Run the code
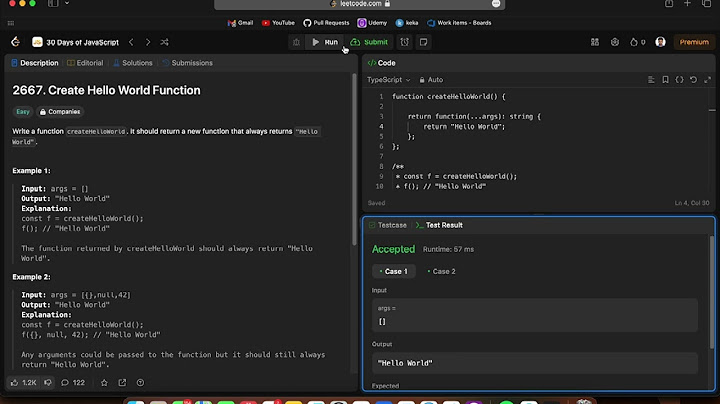This screenshot has width=720, height=404. (325, 42)
